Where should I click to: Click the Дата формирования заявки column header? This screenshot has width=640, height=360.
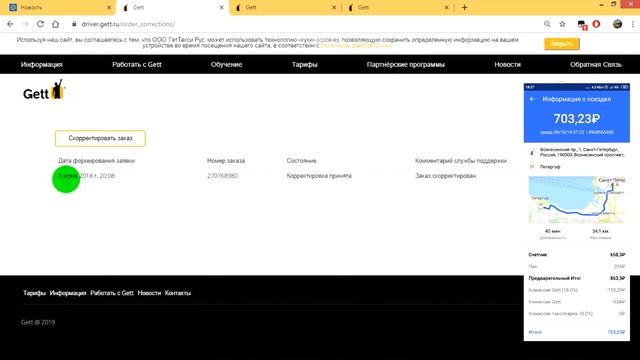pyautogui.click(x=96, y=161)
